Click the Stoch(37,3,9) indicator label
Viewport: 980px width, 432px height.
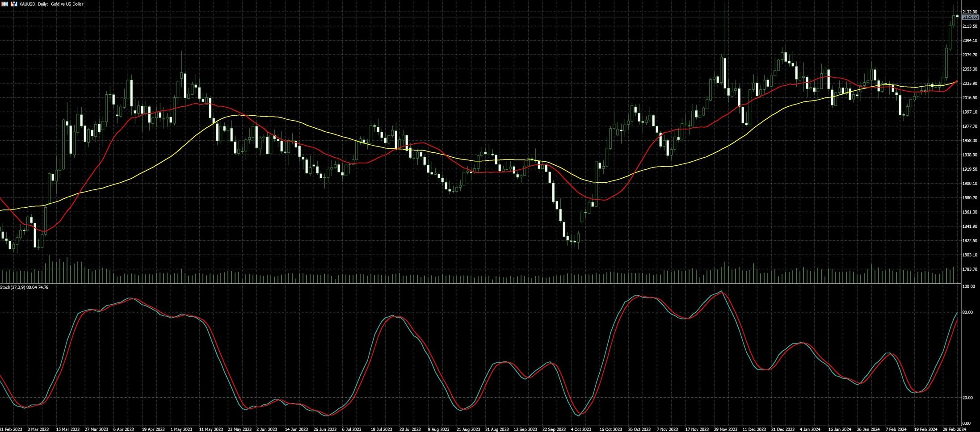pyautogui.click(x=24, y=287)
